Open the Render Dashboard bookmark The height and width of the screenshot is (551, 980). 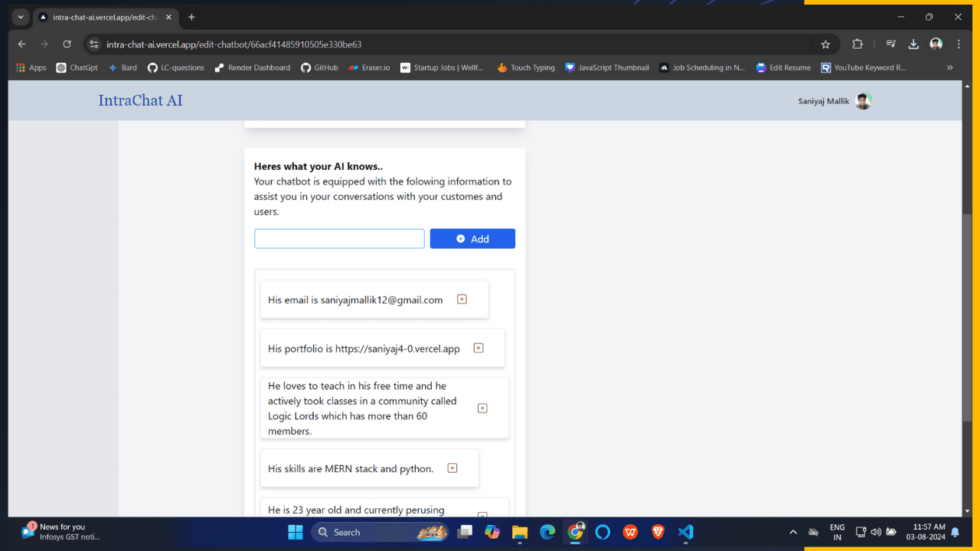point(252,67)
